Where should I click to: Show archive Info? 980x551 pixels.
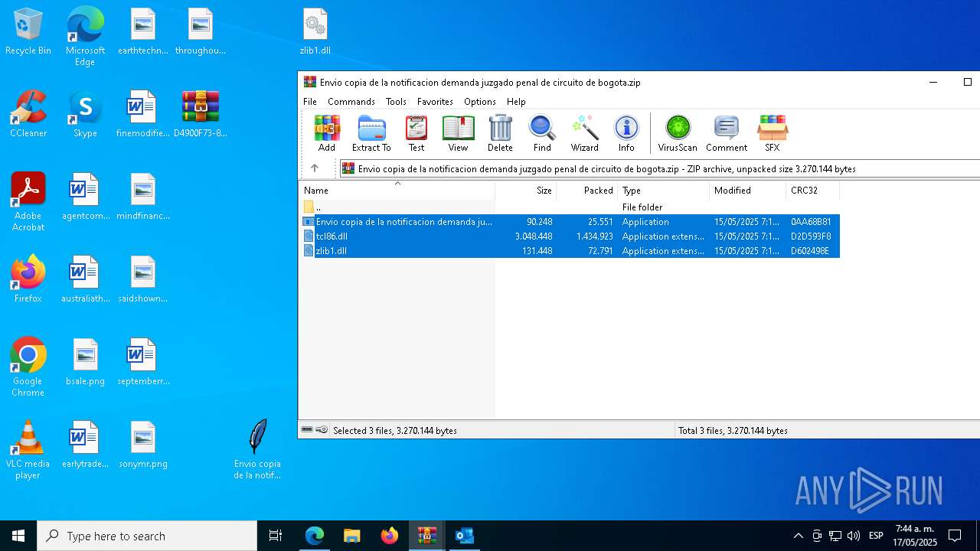coord(626,134)
